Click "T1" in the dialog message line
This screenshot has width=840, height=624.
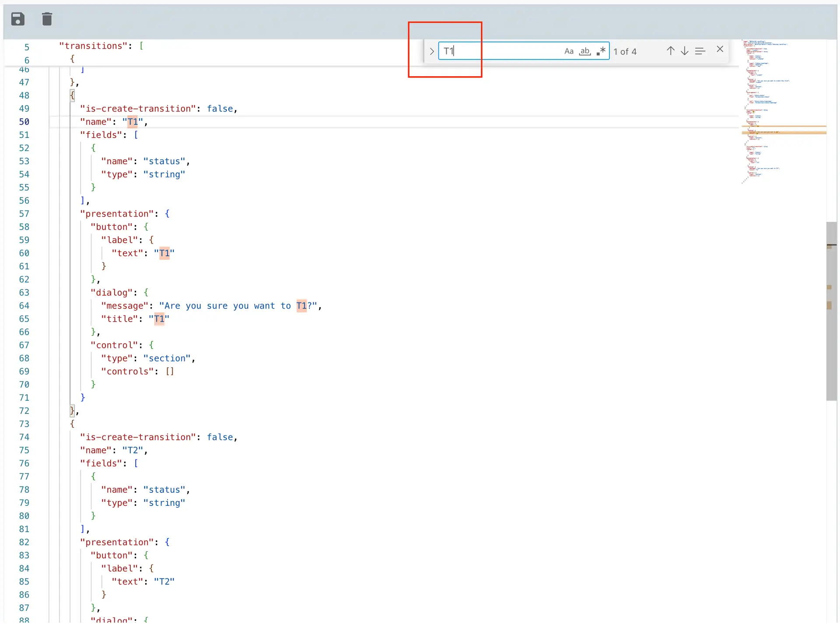pyautogui.click(x=301, y=305)
